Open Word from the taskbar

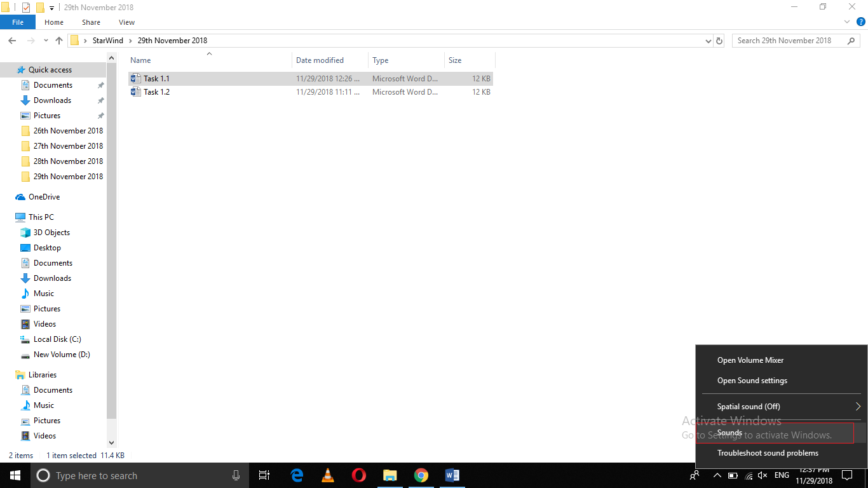(x=452, y=475)
